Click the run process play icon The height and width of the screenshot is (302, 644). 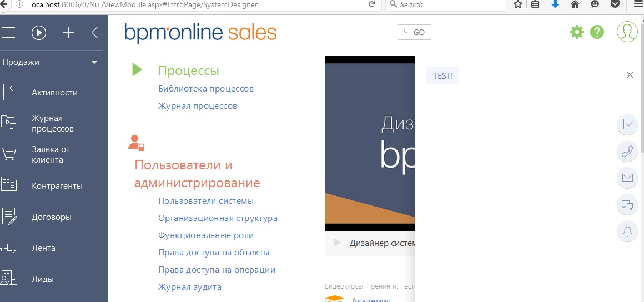tap(39, 32)
